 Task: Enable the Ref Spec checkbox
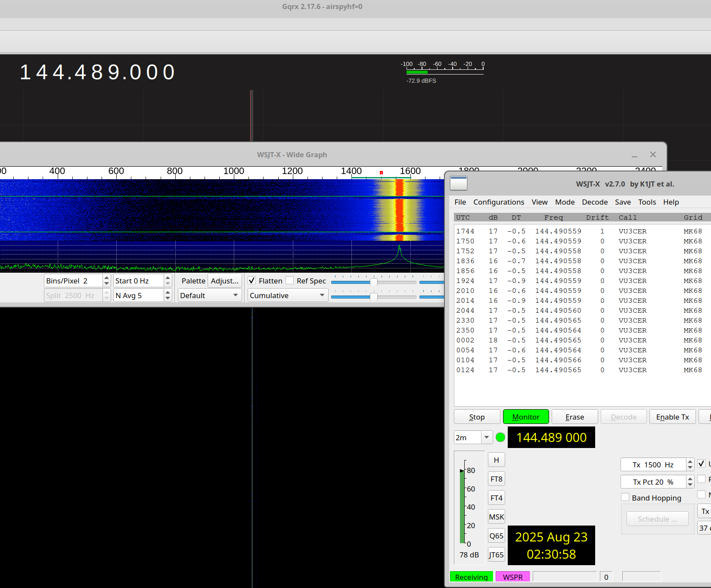pyautogui.click(x=290, y=280)
